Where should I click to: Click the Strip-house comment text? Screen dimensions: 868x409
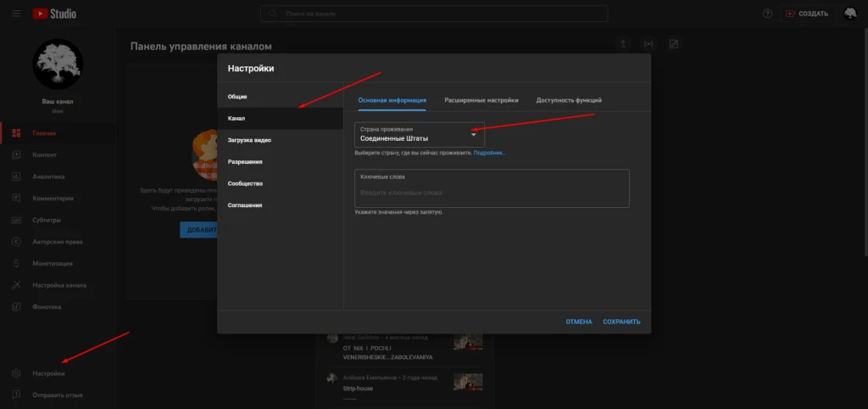[x=359, y=389]
